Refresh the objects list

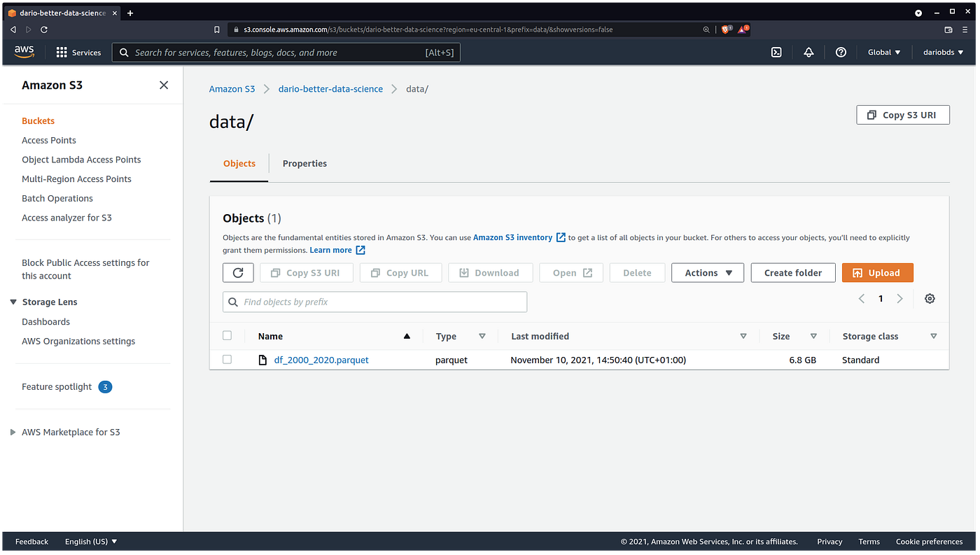(238, 272)
